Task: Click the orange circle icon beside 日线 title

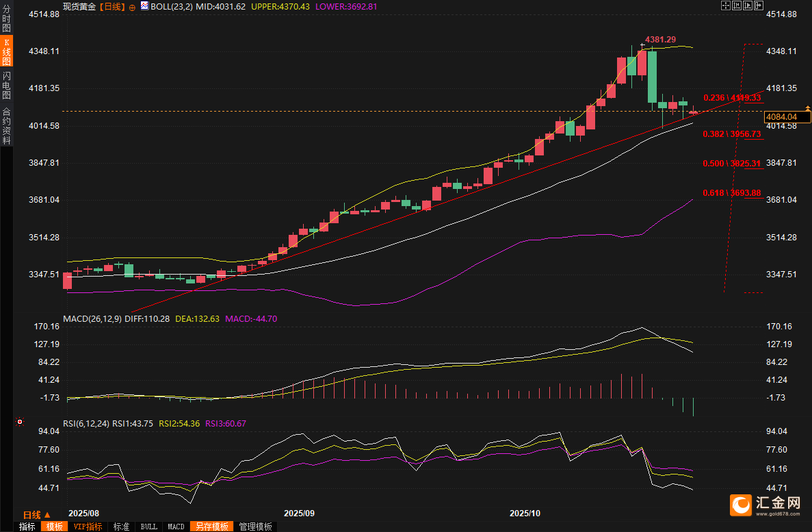Action: point(132,6)
